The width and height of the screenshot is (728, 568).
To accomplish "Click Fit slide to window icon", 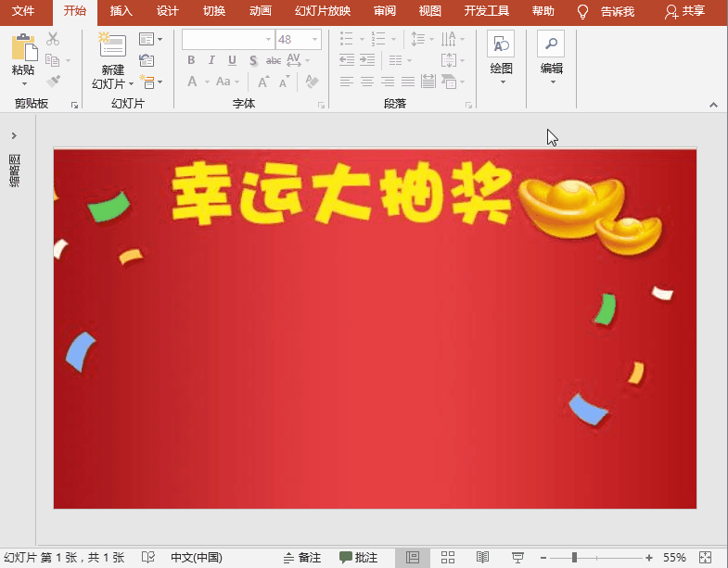I will (x=705, y=557).
